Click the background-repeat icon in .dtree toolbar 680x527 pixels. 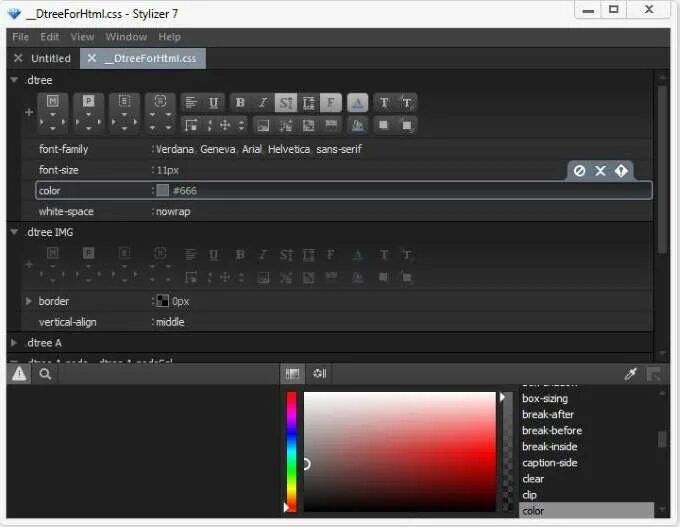point(308,126)
